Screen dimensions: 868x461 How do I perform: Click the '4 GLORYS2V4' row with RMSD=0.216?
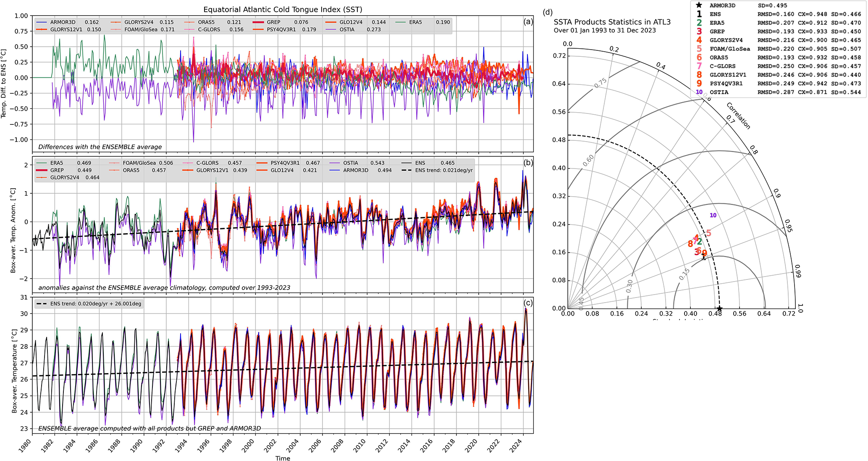tap(779, 40)
